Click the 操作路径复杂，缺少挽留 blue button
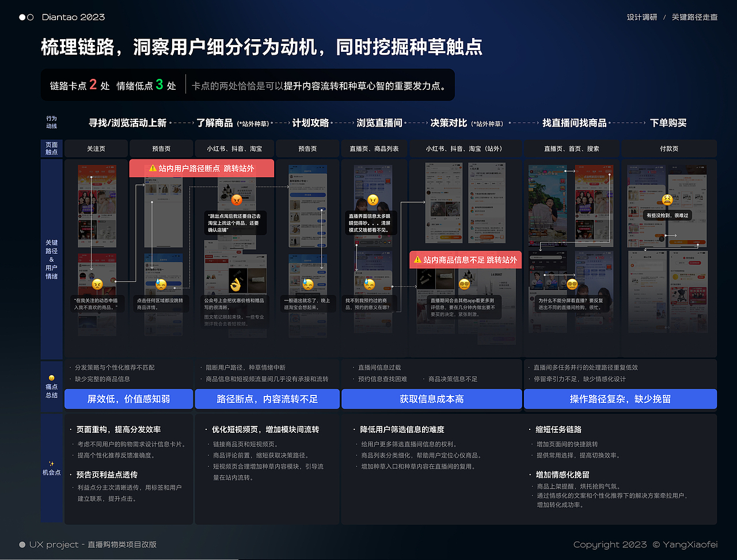Screen dimensions: 737x560 (x=620, y=399)
